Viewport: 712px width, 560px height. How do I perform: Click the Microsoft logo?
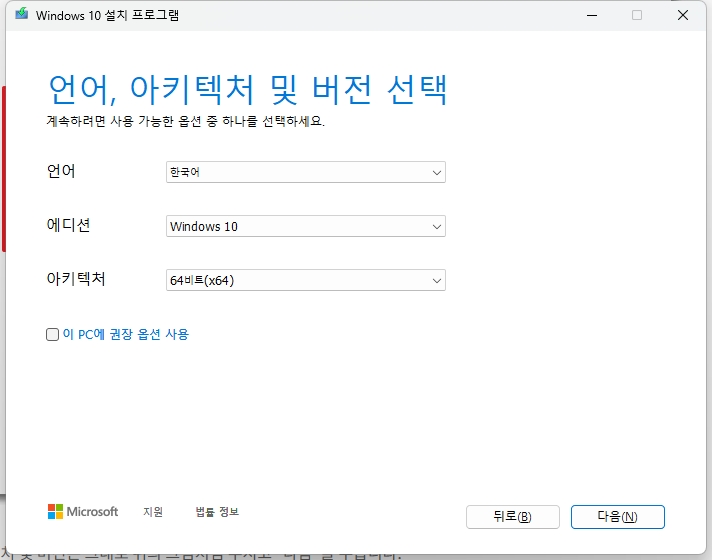pos(83,511)
